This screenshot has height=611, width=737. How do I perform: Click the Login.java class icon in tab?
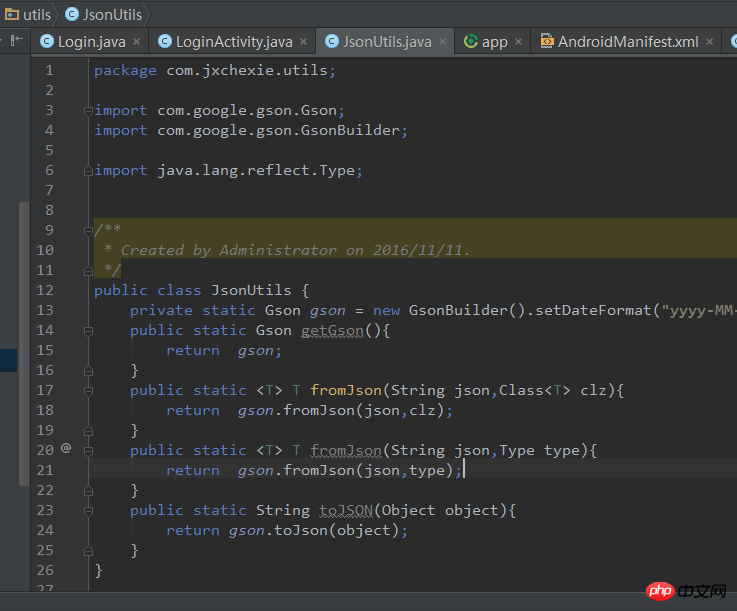coord(46,41)
